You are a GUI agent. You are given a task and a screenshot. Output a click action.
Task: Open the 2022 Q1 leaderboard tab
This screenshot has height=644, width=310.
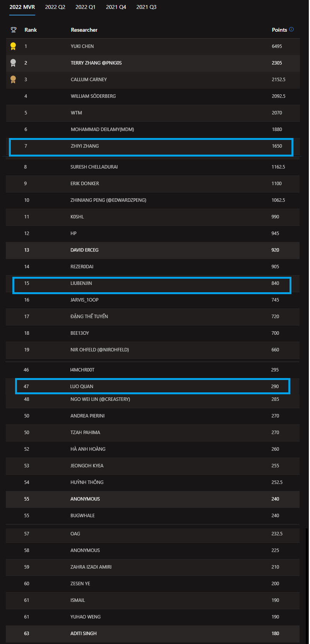point(85,7)
